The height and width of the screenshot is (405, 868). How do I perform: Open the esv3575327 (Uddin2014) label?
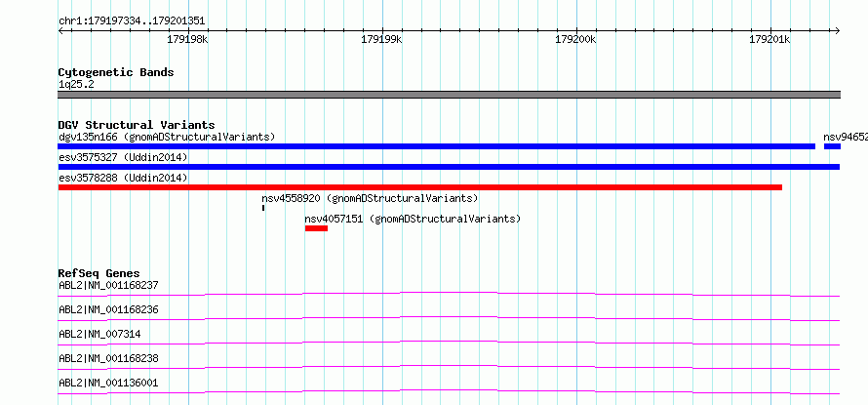pos(123,157)
